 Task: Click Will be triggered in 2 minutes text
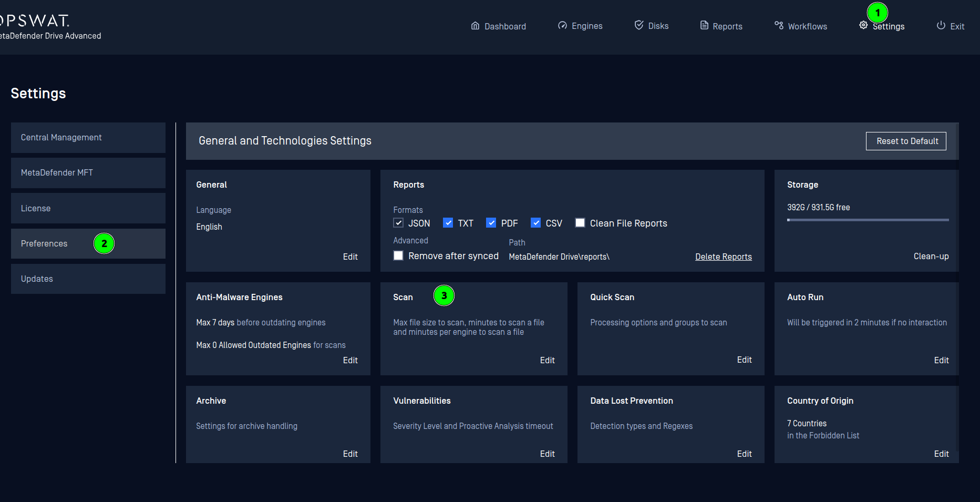click(867, 322)
